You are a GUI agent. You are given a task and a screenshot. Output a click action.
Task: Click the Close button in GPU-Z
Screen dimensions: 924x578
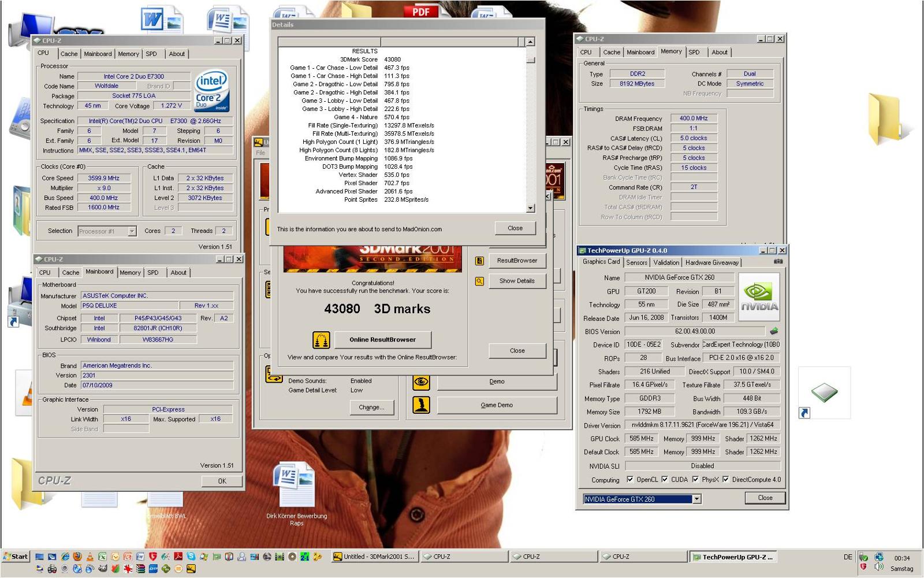765,498
